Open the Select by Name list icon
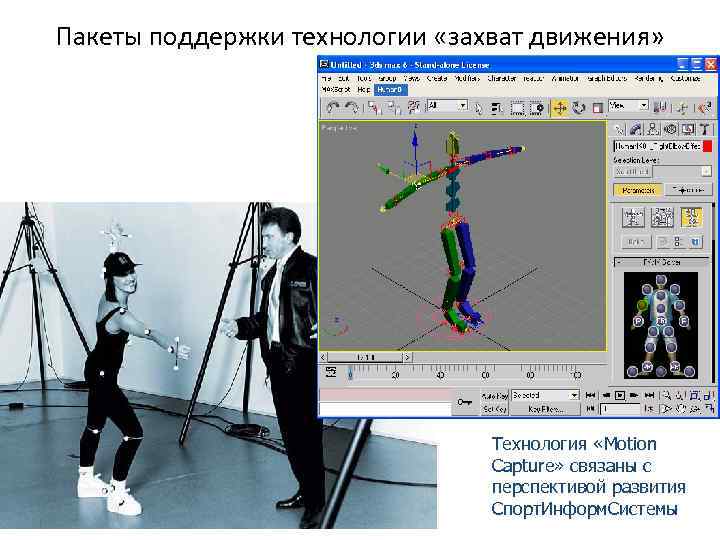The width and height of the screenshot is (720, 540). (496, 108)
